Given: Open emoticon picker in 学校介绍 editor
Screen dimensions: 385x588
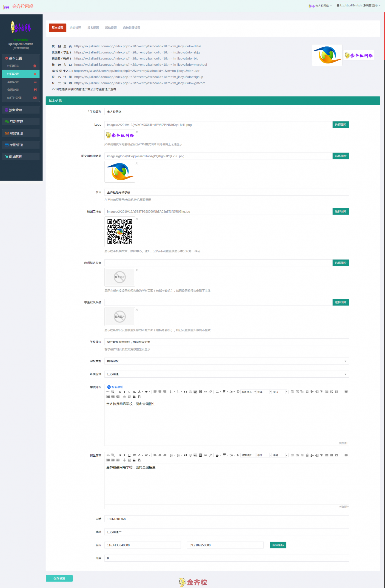Looking at the screenshot, I should coord(190,392).
